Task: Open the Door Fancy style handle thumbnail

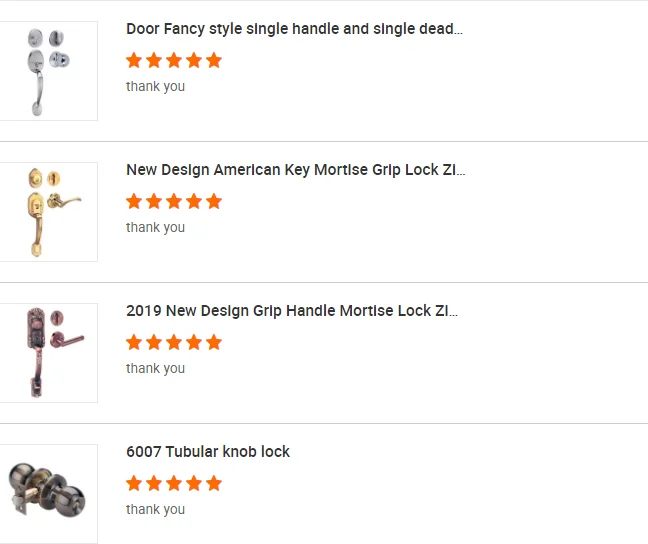Action: [48, 71]
